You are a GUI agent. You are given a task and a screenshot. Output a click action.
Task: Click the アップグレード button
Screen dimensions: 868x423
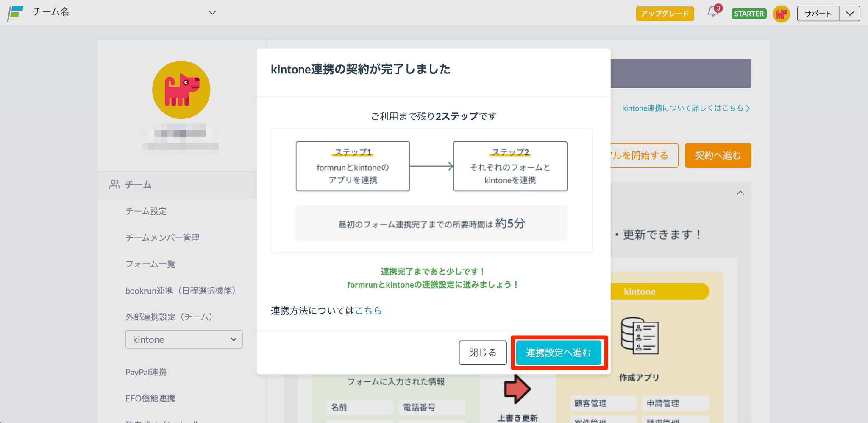(665, 14)
